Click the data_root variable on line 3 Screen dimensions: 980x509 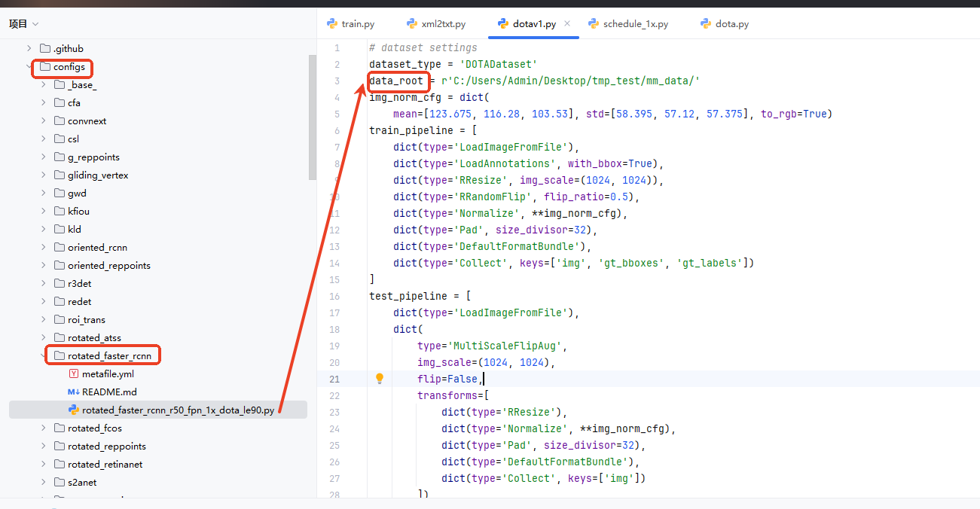pyautogui.click(x=396, y=81)
